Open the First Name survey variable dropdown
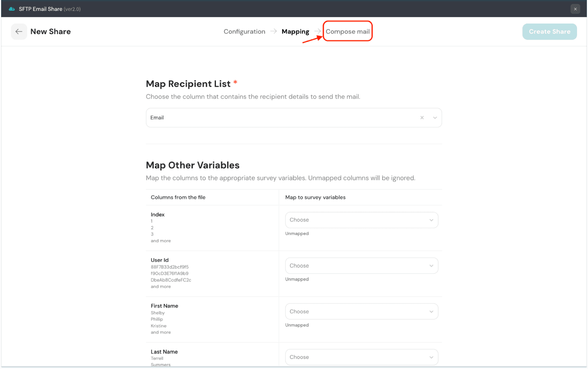Screen dimensions: 588x369 pyautogui.click(x=356, y=312)
